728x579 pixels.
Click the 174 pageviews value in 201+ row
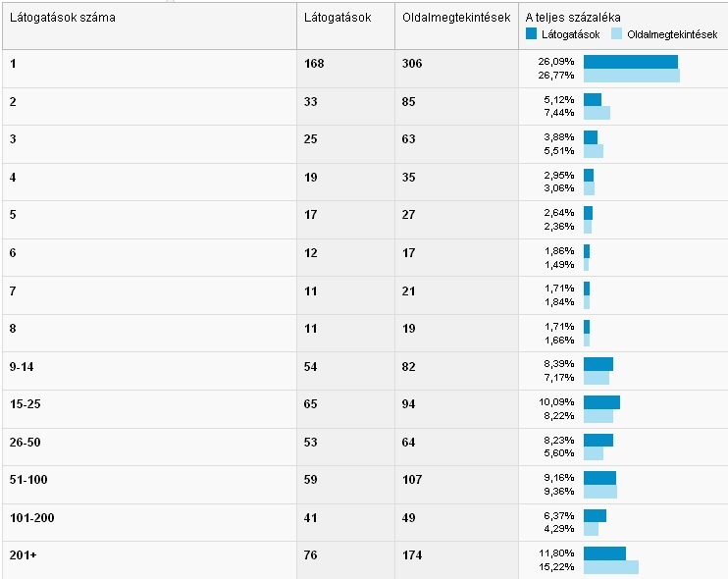[x=411, y=555]
